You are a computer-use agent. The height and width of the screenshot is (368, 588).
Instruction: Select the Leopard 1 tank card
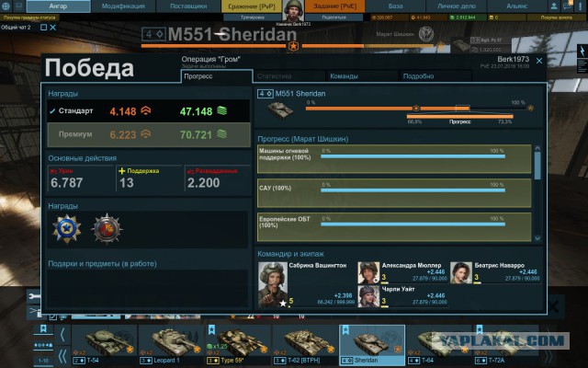click(x=172, y=345)
